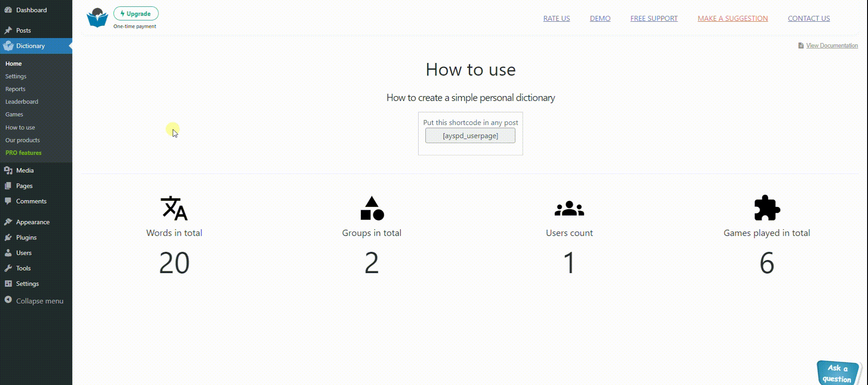868x385 pixels.
Task: Click the Comments bubble icon
Action: point(8,201)
